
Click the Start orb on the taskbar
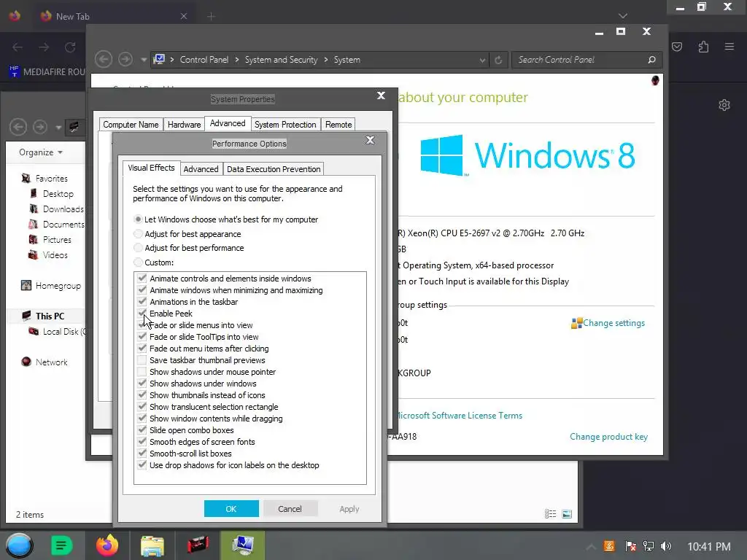pos(19,545)
